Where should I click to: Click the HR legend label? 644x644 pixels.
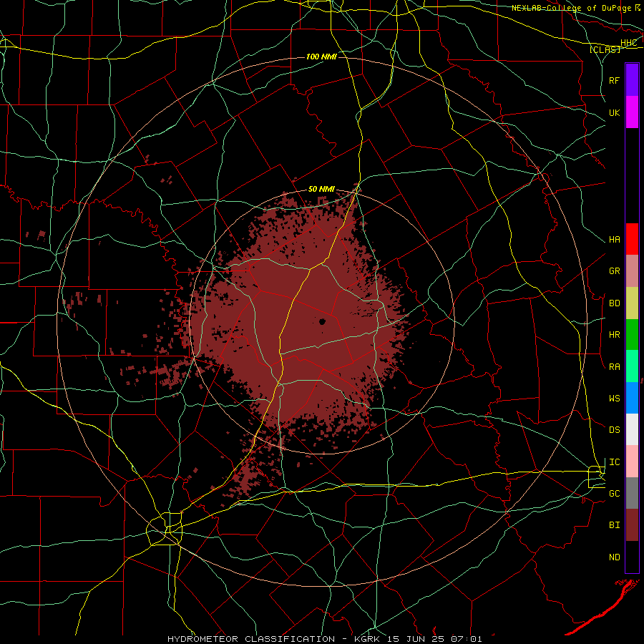(615, 335)
